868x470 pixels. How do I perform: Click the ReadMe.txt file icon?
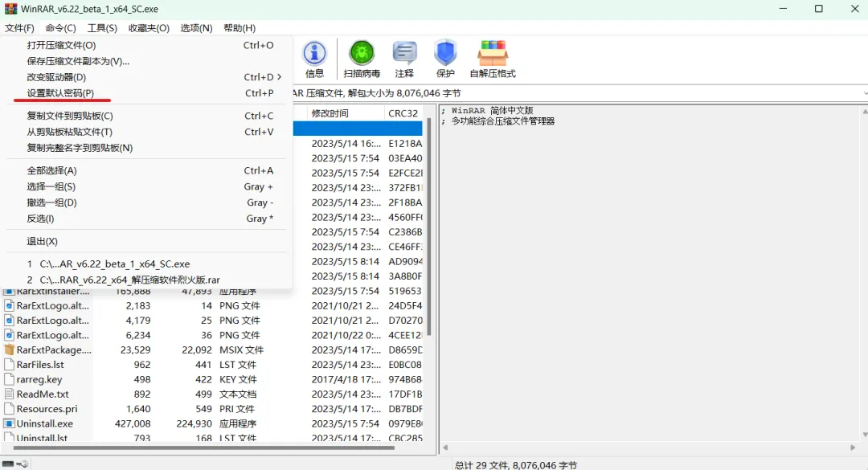(9, 394)
